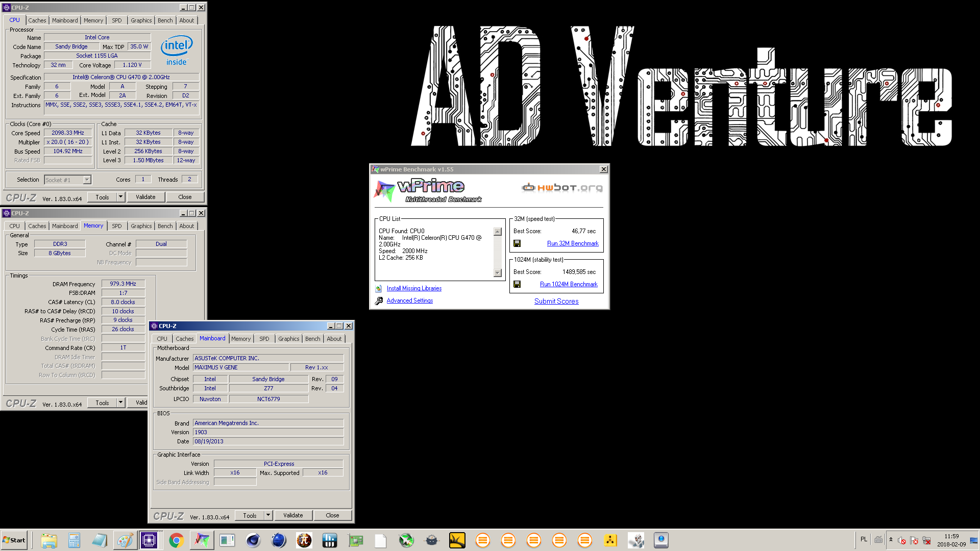The width and height of the screenshot is (980, 551).
Task: Open the dark cat face taskbar icon
Action: tap(432, 540)
